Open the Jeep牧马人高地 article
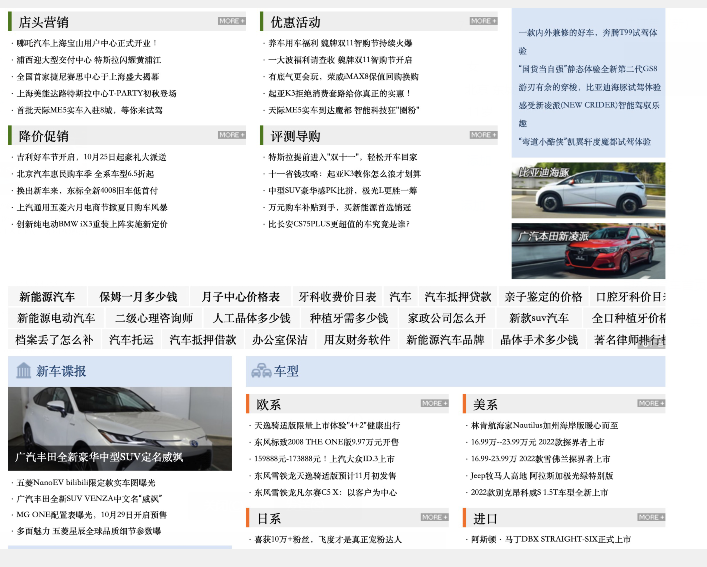 point(542,476)
